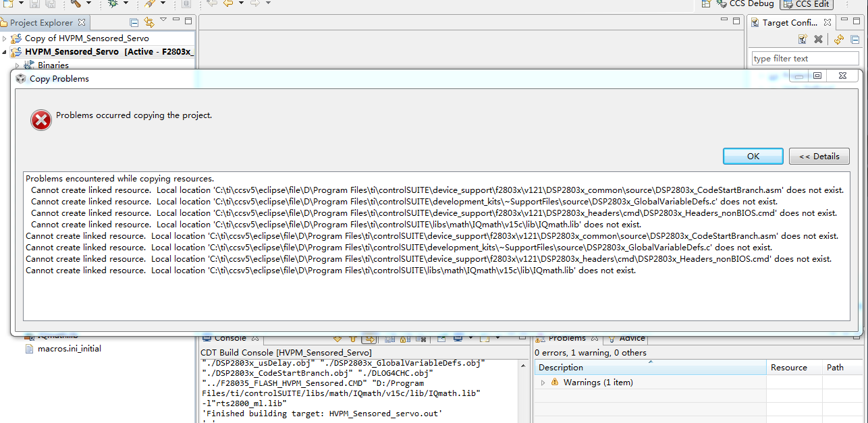Open the Build hammer tool in toolbar
The image size is (868, 423).
coord(76,3)
